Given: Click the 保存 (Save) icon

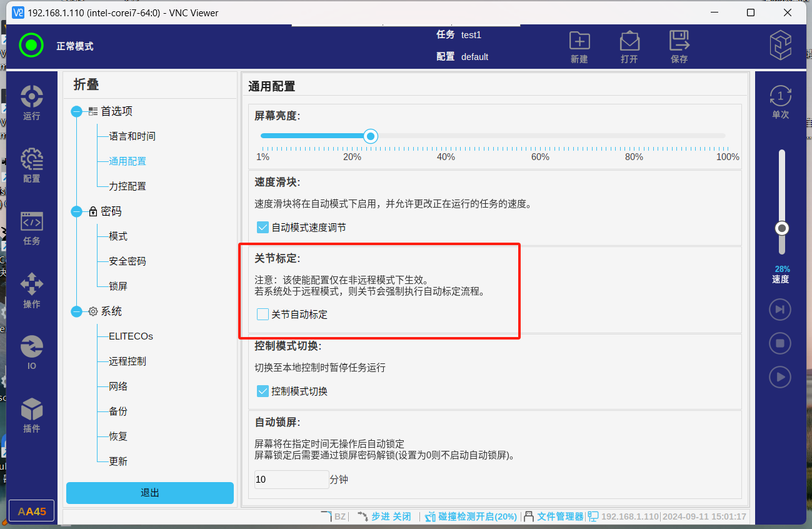Looking at the screenshot, I should click(x=679, y=47).
